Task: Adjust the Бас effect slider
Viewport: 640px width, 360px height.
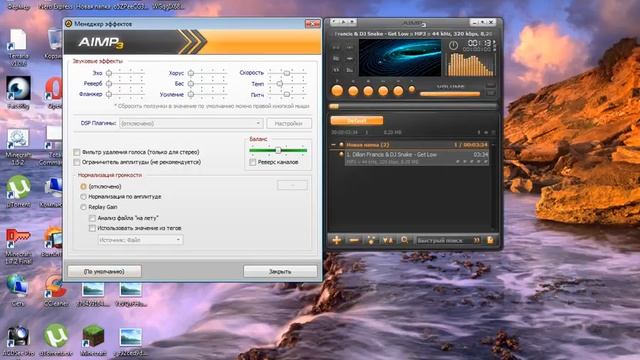Action: click(x=207, y=84)
